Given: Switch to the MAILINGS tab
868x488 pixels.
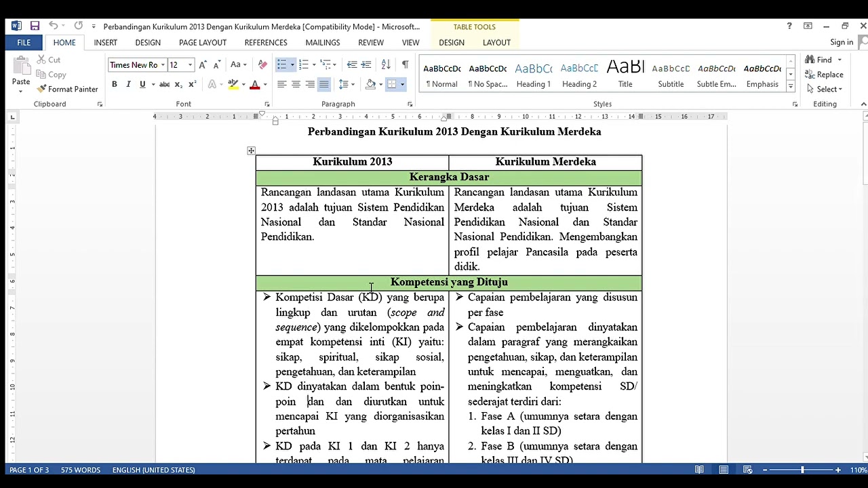Looking at the screenshot, I should (323, 42).
